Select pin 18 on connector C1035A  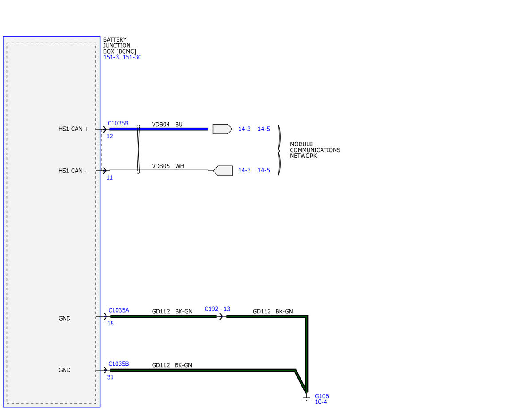(x=110, y=324)
